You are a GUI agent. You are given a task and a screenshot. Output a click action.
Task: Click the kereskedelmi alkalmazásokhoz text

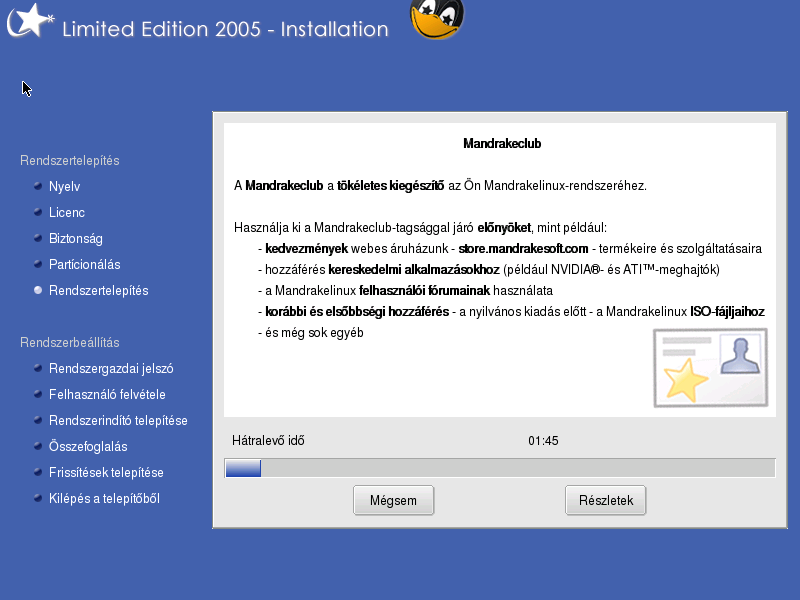414,270
